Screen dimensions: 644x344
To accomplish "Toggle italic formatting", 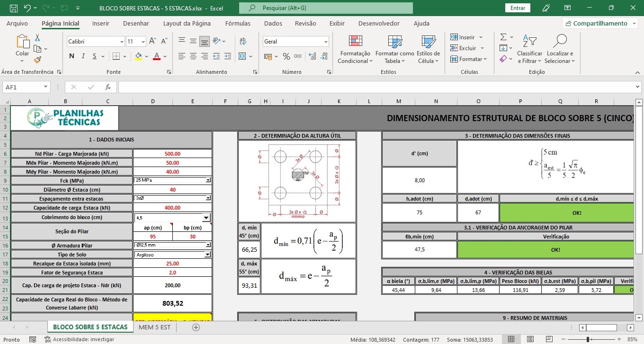I will (x=83, y=56).
